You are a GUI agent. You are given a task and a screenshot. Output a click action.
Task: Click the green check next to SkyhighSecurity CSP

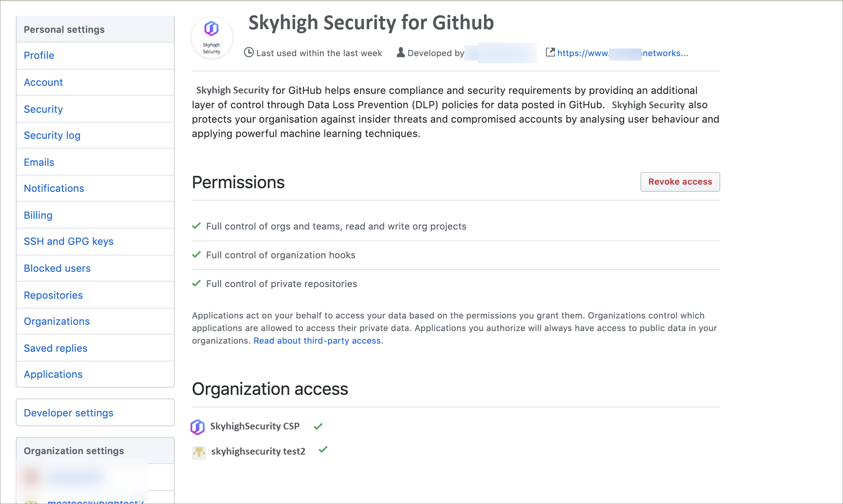[318, 426]
